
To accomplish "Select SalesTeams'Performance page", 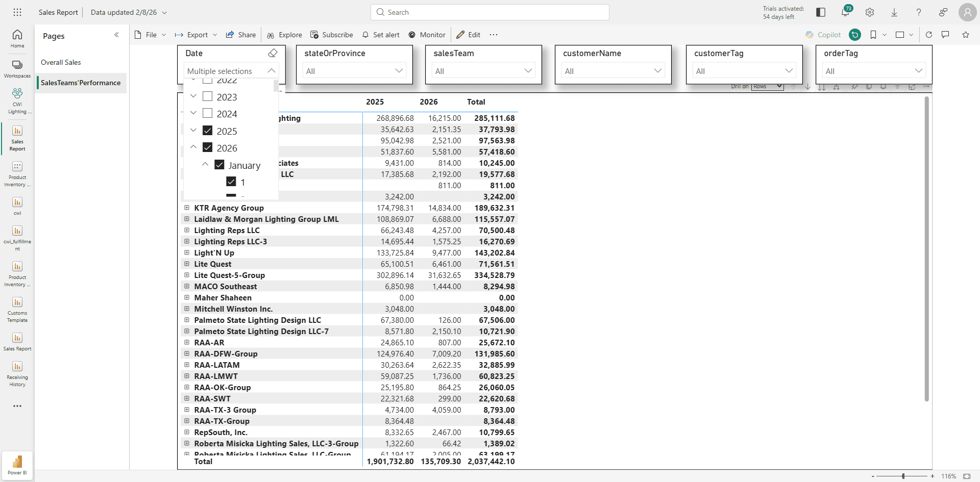I will tap(81, 83).
